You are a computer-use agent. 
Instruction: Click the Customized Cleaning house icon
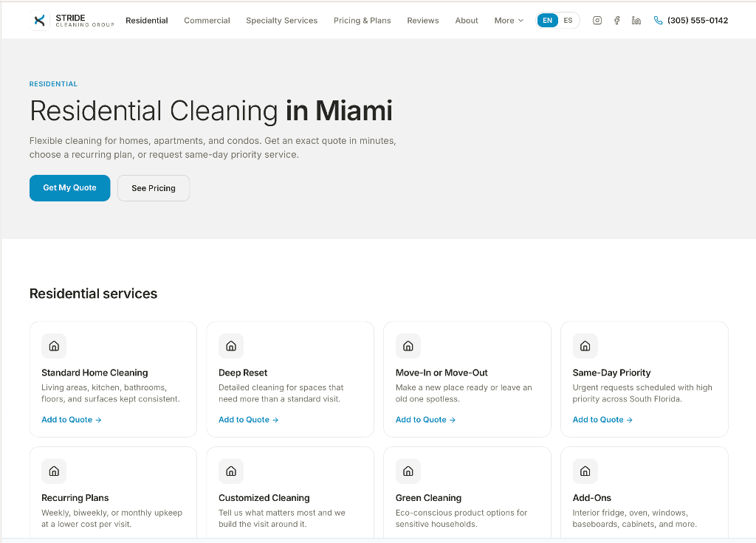[x=231, y=471]
